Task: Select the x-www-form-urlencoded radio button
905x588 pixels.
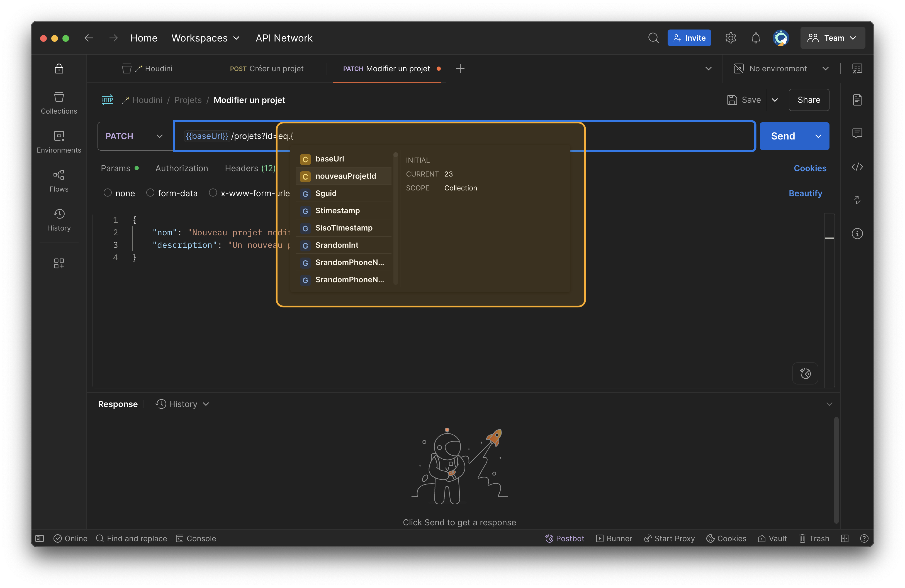Action: (x=213, y=193)
